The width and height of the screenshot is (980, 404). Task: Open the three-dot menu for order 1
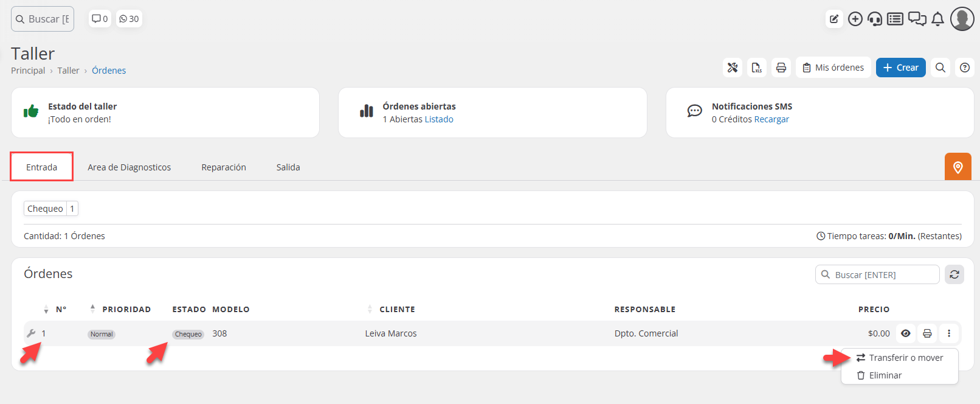click(x=948, y=333)
